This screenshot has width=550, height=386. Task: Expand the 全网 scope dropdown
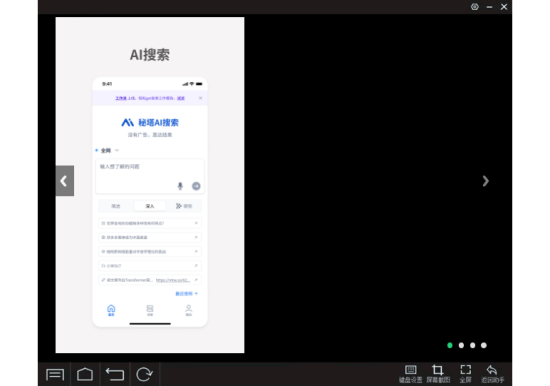[x=108, y=151]
